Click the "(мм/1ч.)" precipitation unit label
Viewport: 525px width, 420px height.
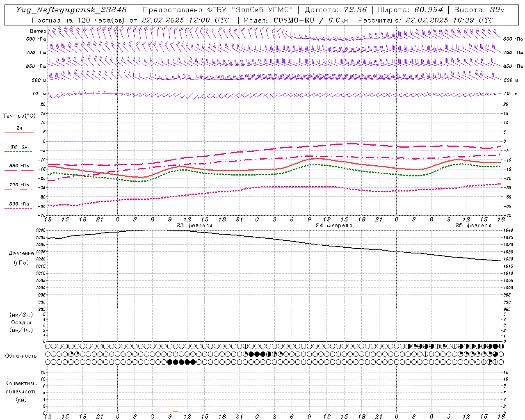pyautogui.click(x=21, y=330)
